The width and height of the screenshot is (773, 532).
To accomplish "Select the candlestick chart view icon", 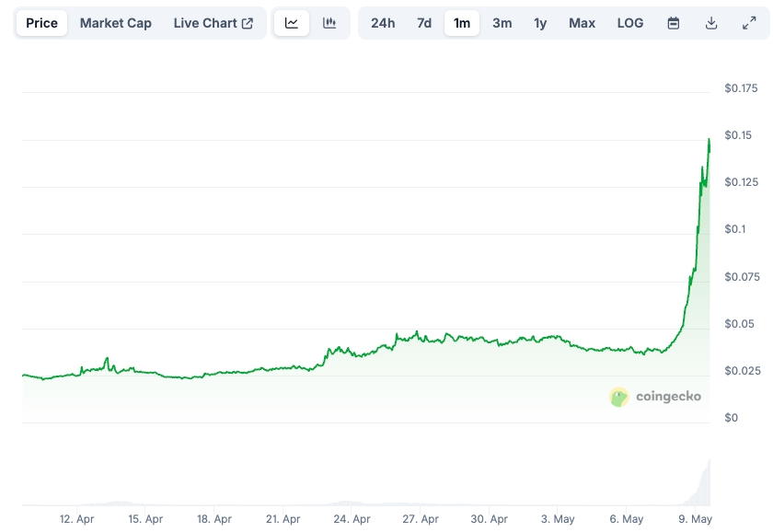I will 329,23.
